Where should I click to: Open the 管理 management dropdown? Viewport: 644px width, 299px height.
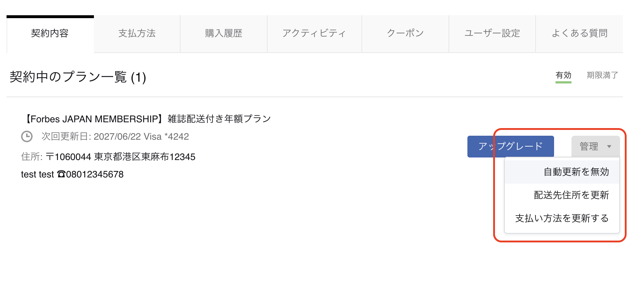[595, 146]
